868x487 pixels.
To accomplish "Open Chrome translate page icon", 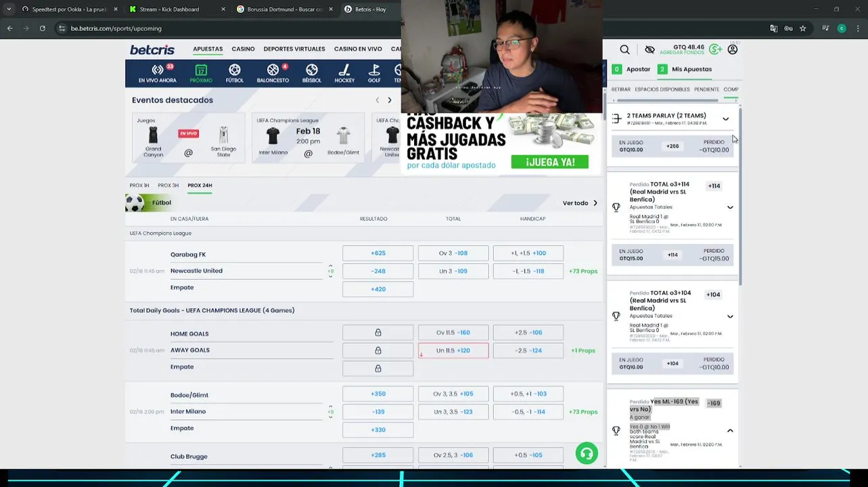I will point(774,28).
